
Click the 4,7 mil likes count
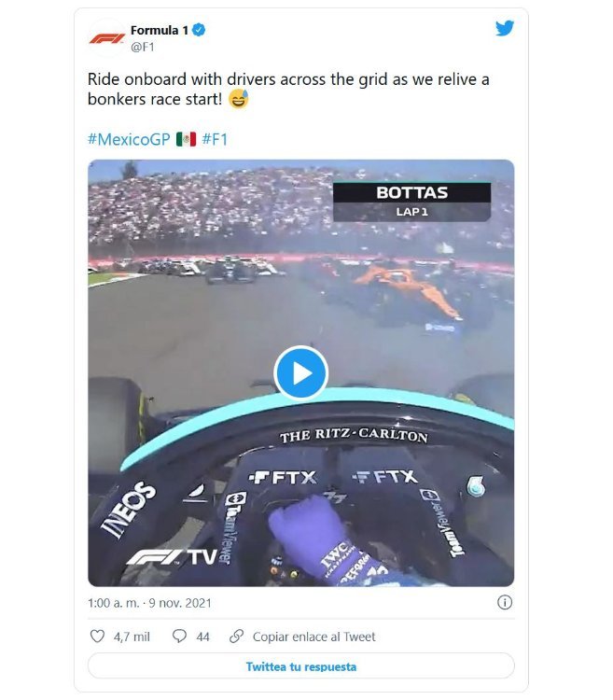[x=132, y=637]
